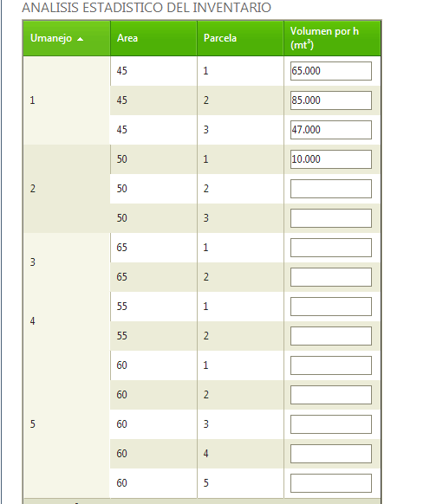The height and width of the screenshot is (504, 443).
Task: Click volume input with value 47.000
Action: [x=330, y=130]
